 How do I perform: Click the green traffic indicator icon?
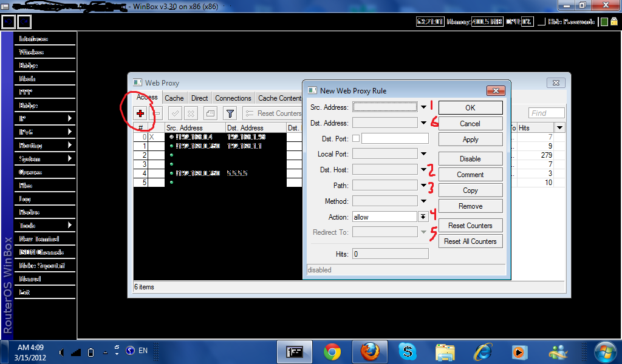[604, 22]
